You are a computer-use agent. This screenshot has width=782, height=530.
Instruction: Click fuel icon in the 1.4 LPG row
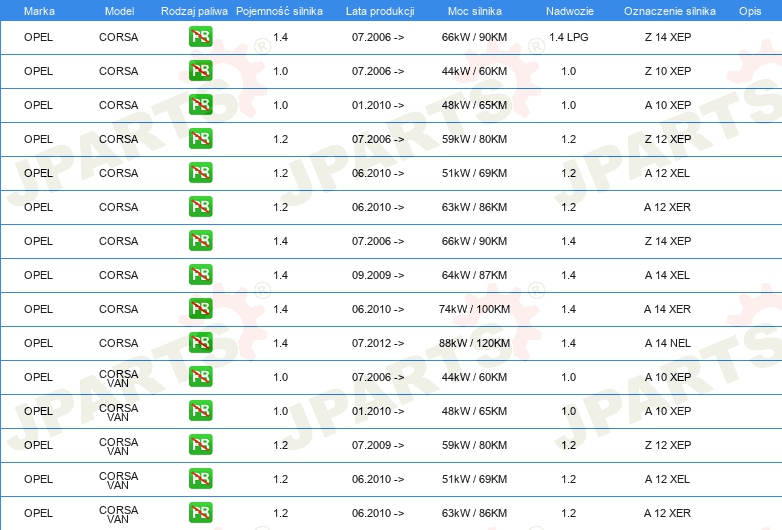(201, 37)
